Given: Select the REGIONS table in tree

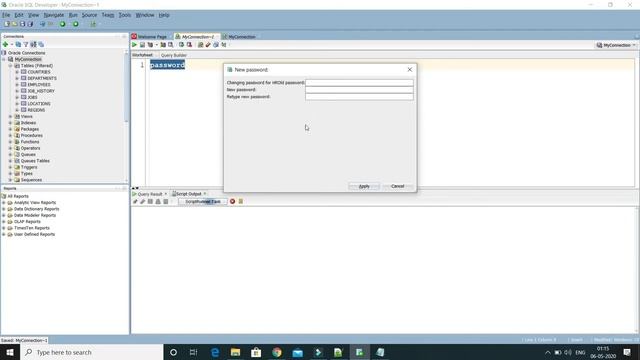Looking at the screenshot, I should tap(36, 110).
